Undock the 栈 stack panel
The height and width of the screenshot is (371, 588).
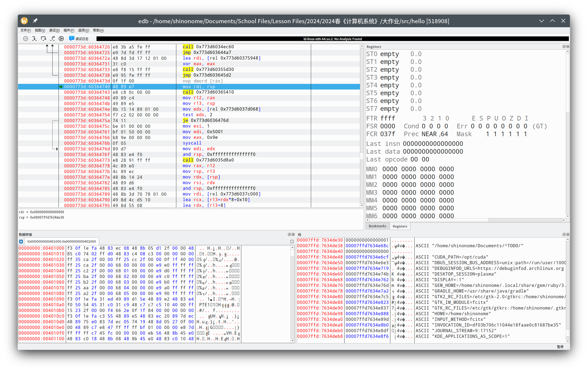[564, 235]
